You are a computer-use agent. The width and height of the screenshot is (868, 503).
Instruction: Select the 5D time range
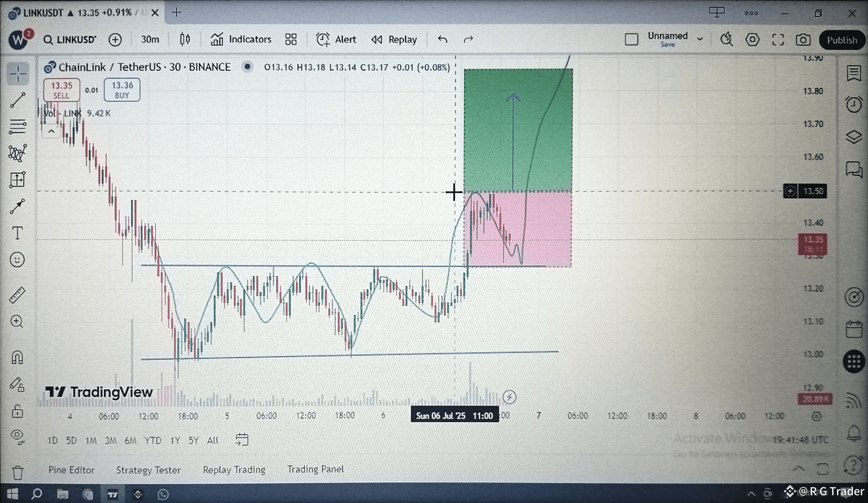pos(71,441)
